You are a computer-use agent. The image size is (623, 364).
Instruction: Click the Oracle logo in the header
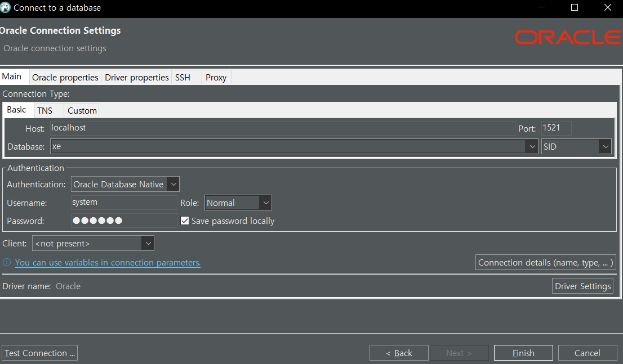coord(568,37)
